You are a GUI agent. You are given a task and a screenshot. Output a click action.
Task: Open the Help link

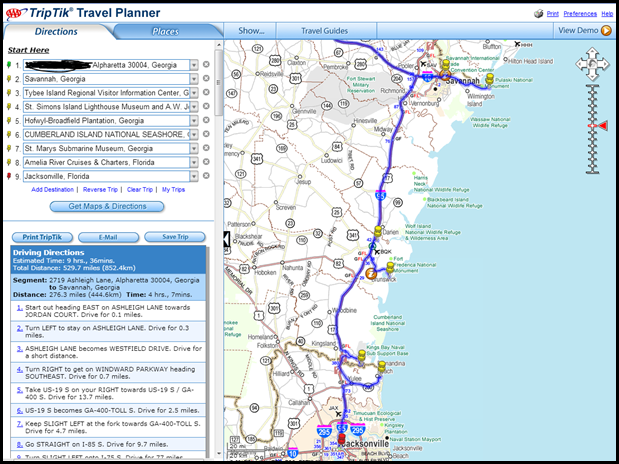tap(607, 14)
